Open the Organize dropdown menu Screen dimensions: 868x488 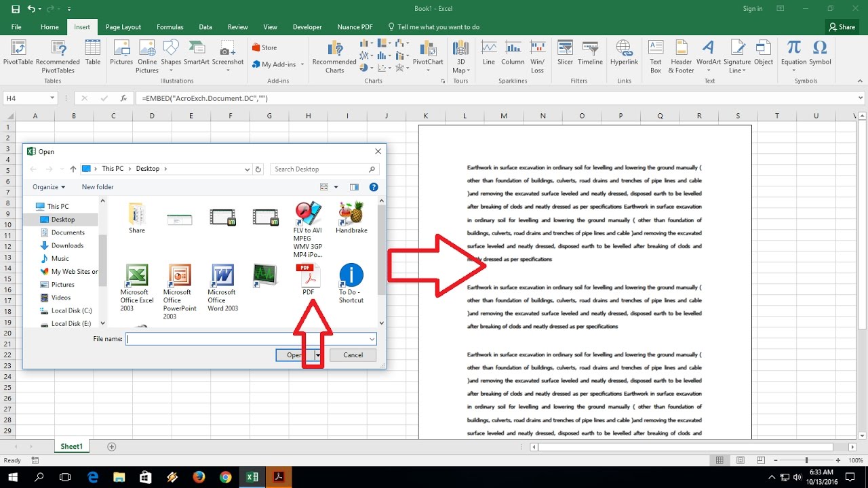coord(49,187)
